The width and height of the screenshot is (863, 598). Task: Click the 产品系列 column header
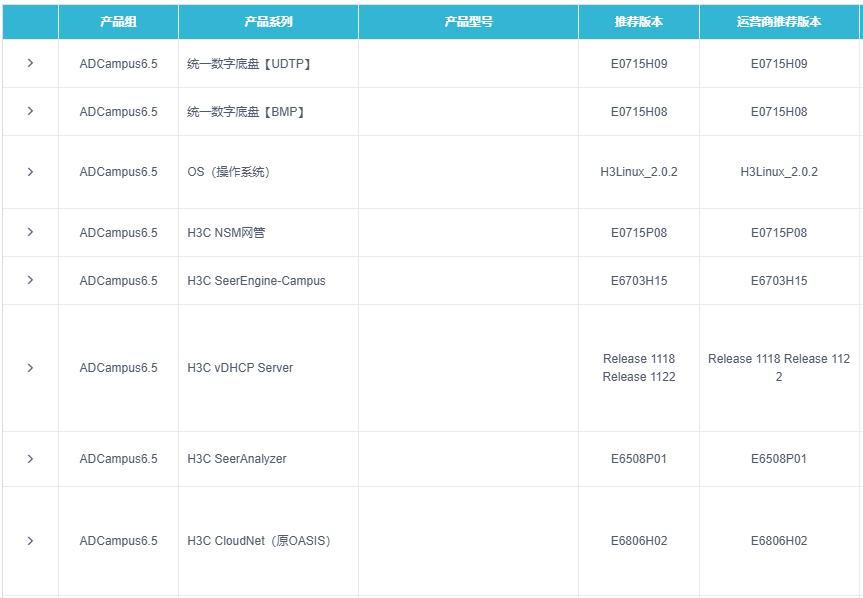click(268, 22)
